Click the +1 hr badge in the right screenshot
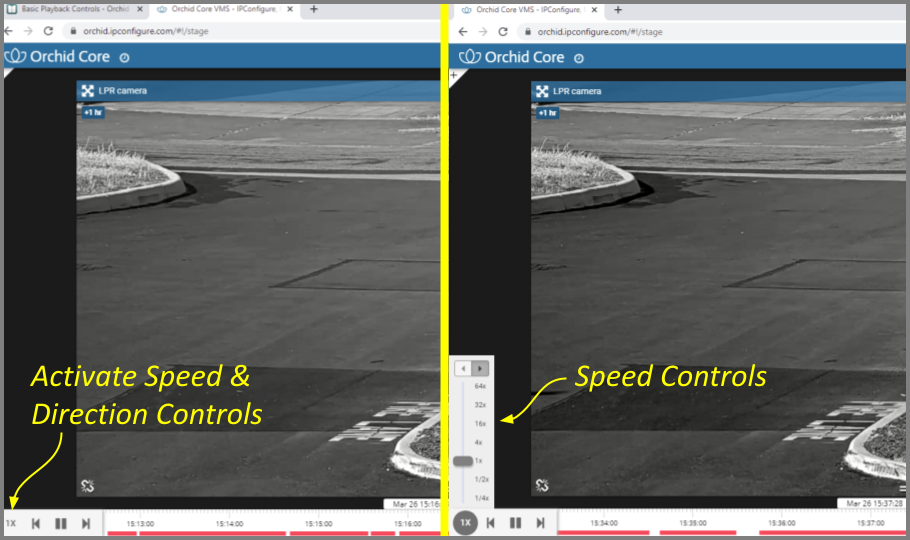 point(547,113)
